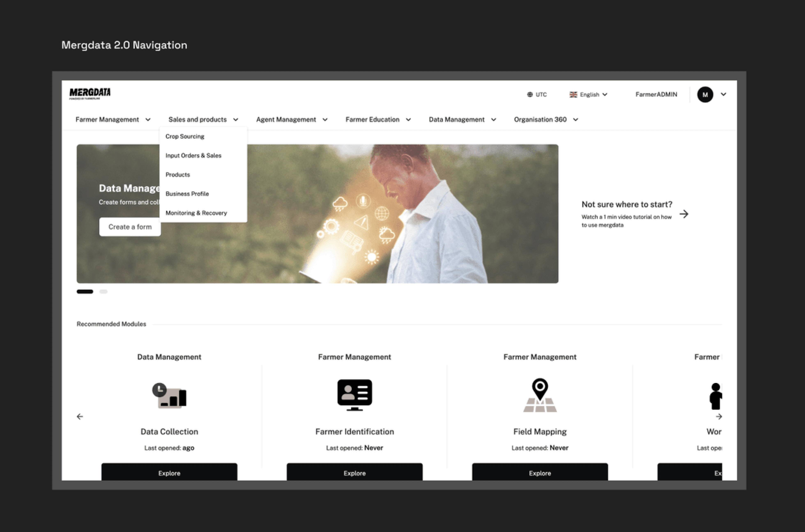
Task: Click the M user avatar
Action: (705, 95)
